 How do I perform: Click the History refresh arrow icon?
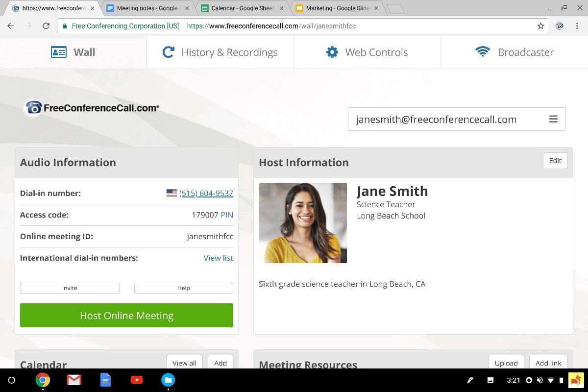(x=169, y=52)
